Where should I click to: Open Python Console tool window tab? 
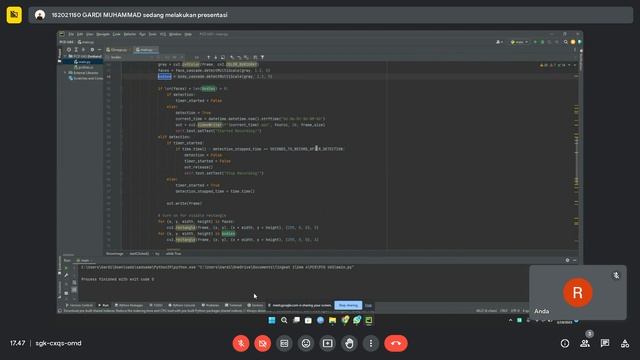(x=182, y=305)
